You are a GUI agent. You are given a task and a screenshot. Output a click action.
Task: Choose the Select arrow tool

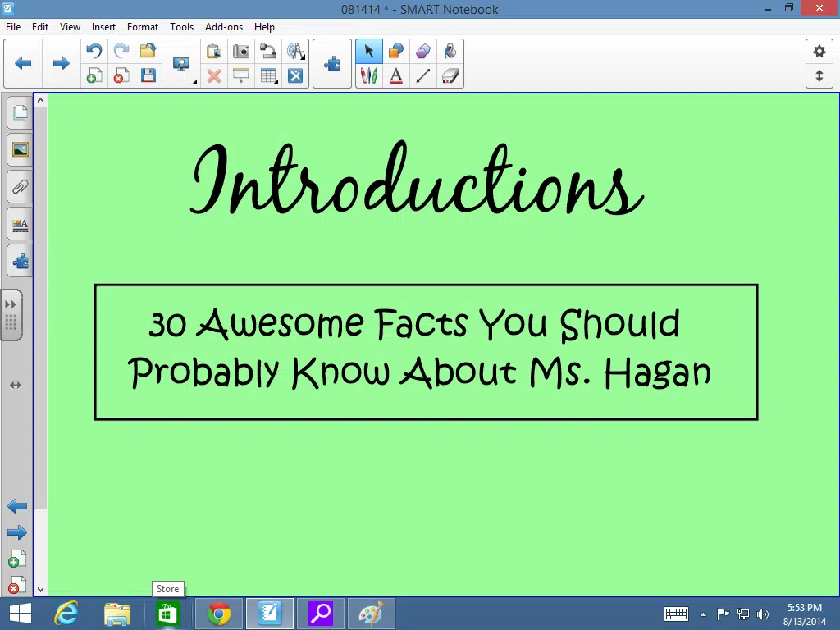(369, 52)
